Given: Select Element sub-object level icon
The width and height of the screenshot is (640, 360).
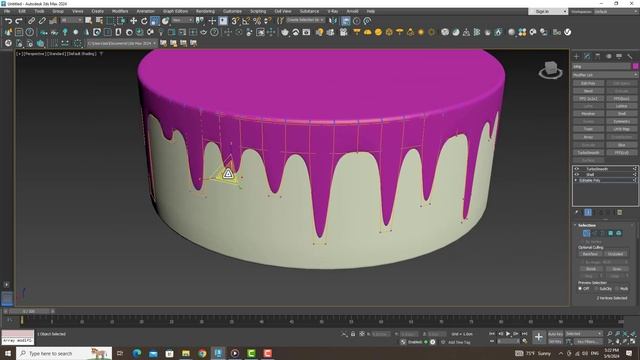Looking at the screenshot, I should click(619, 233).
